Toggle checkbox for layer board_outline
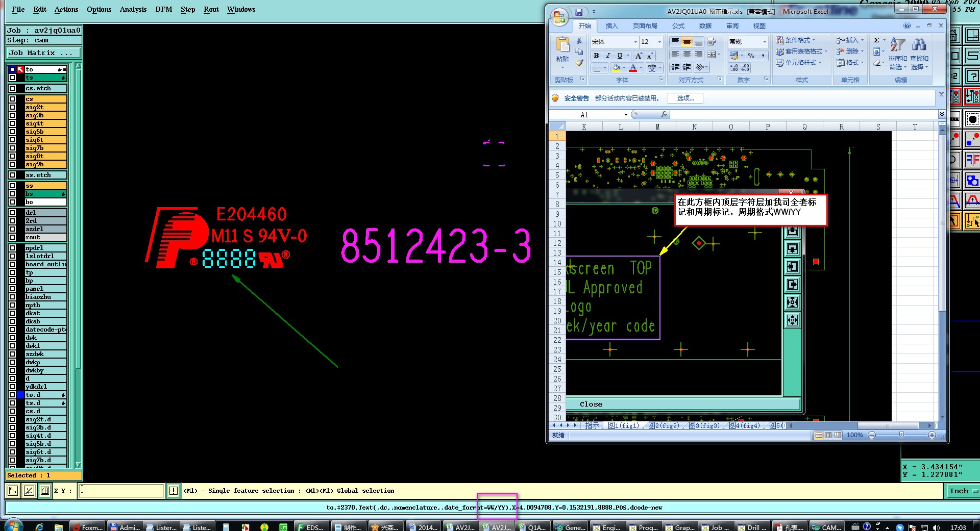 pyautogui.click(x=12, y=264)
